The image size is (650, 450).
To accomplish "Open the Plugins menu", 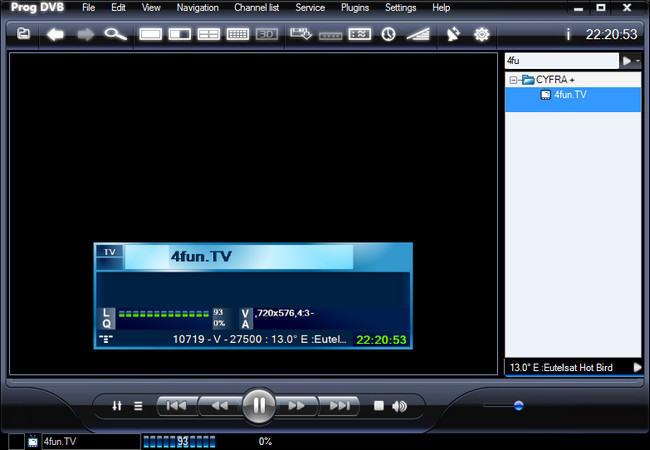I will pos(355,7).
